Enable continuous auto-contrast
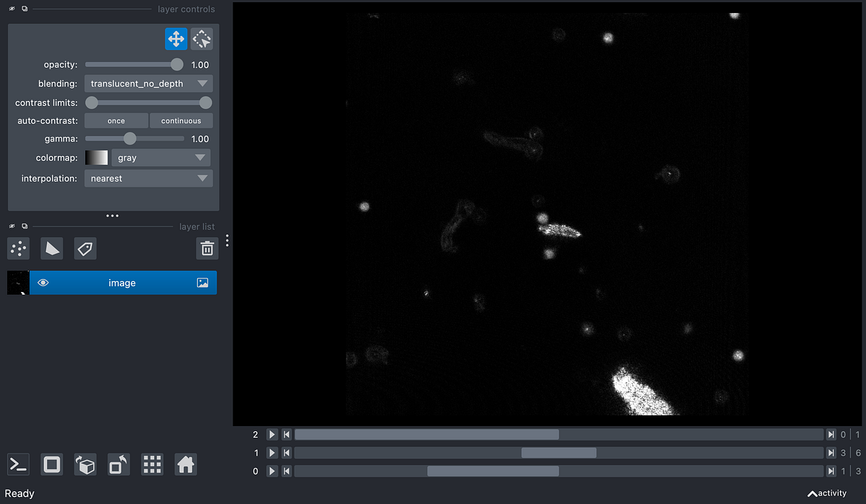The image size is (866, 504). 181,120
